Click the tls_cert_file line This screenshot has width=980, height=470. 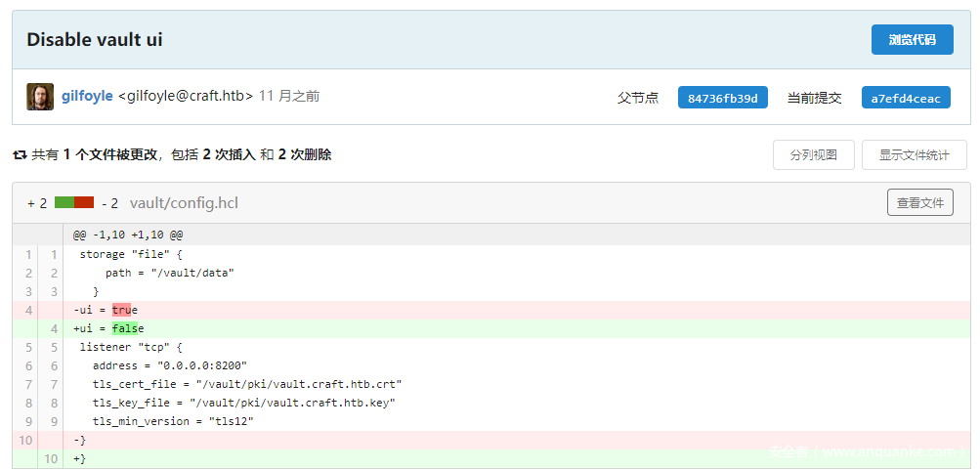click(x=247, y=384)
